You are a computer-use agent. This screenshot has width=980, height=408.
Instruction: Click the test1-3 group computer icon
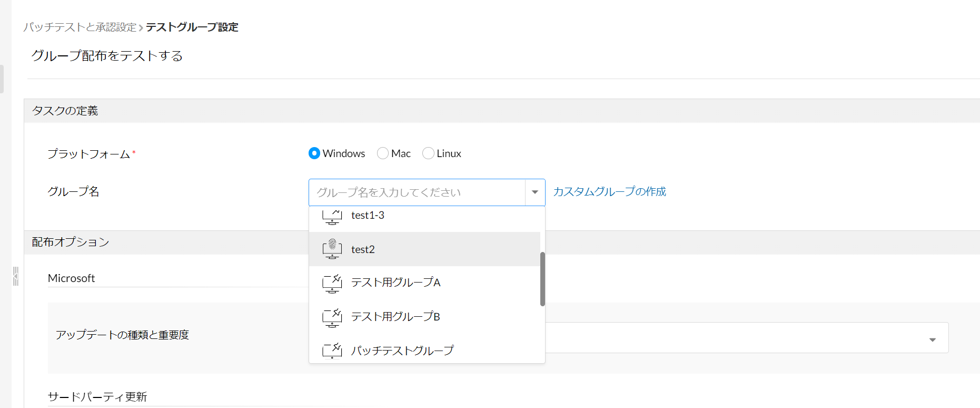332,216
